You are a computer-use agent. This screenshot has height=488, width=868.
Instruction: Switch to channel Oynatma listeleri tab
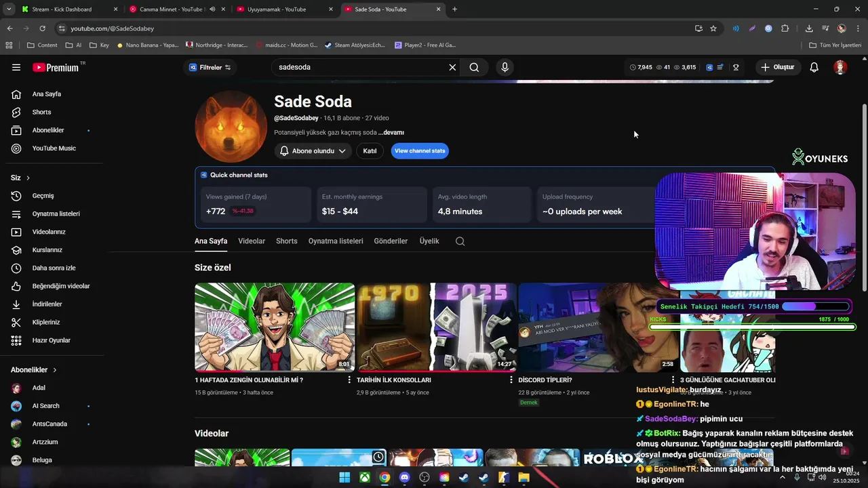(x=336, y=241)
